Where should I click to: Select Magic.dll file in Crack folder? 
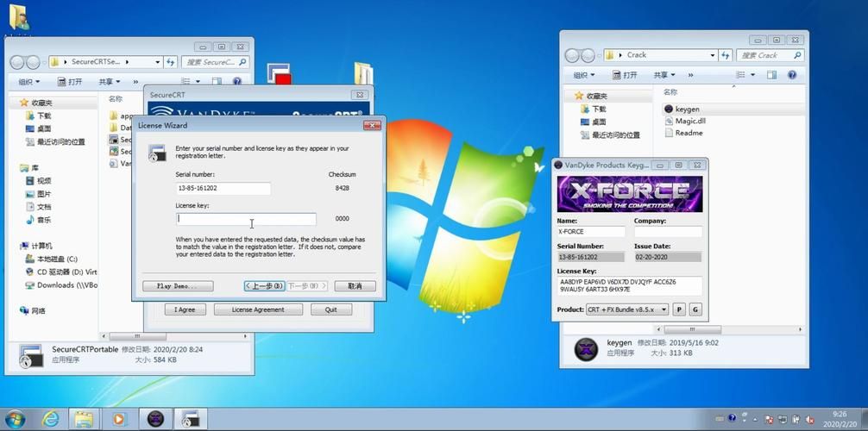click(690, 122)
